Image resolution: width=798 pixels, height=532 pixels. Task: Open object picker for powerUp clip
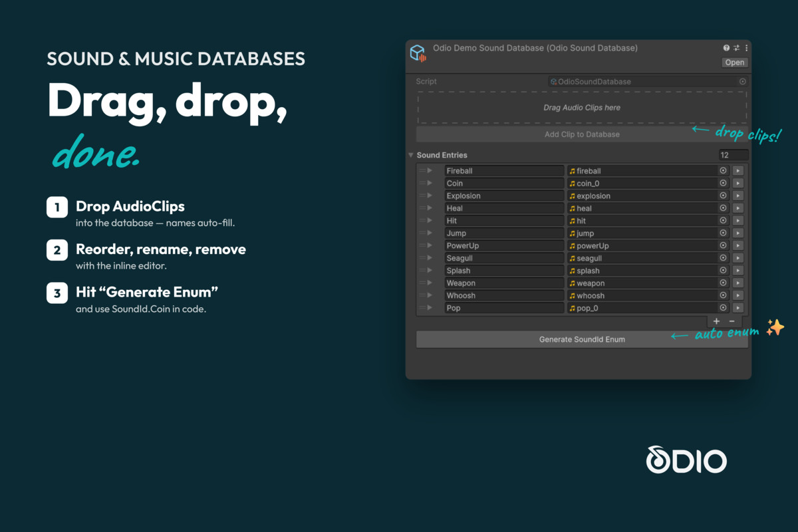pos(724,246)
